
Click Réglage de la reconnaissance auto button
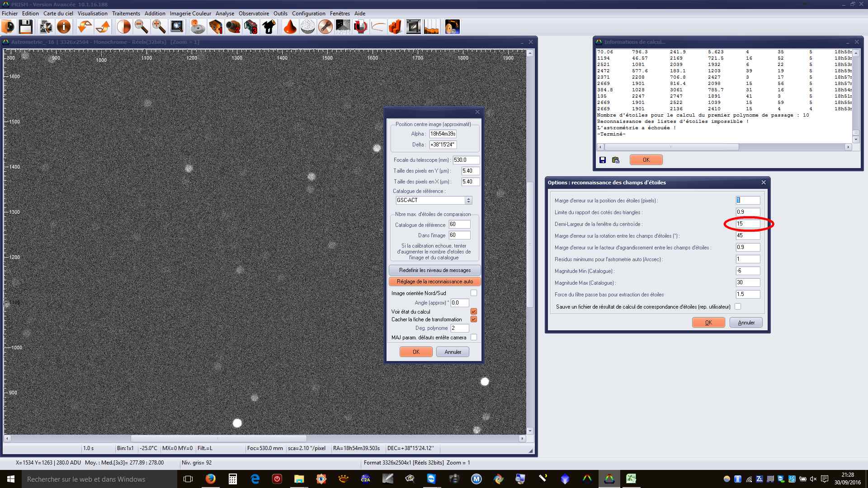pos(434,282)
